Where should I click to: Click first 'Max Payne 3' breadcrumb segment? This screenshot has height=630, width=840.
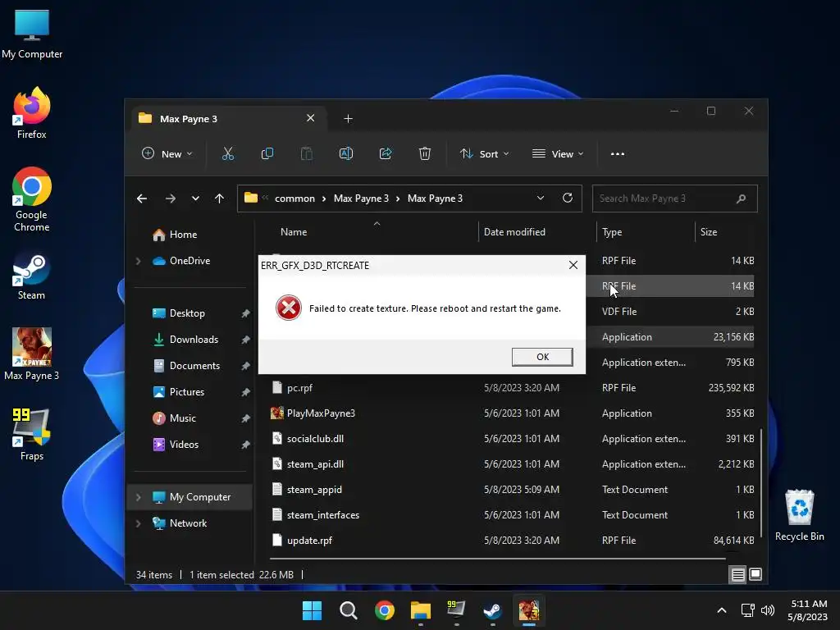pos(361,199)
